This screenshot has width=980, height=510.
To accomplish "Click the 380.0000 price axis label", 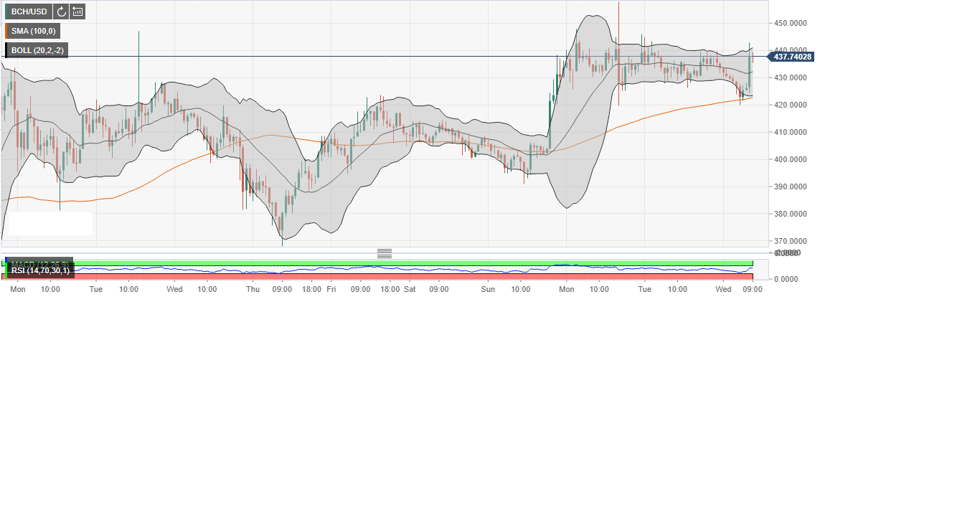I will (791, 214).
